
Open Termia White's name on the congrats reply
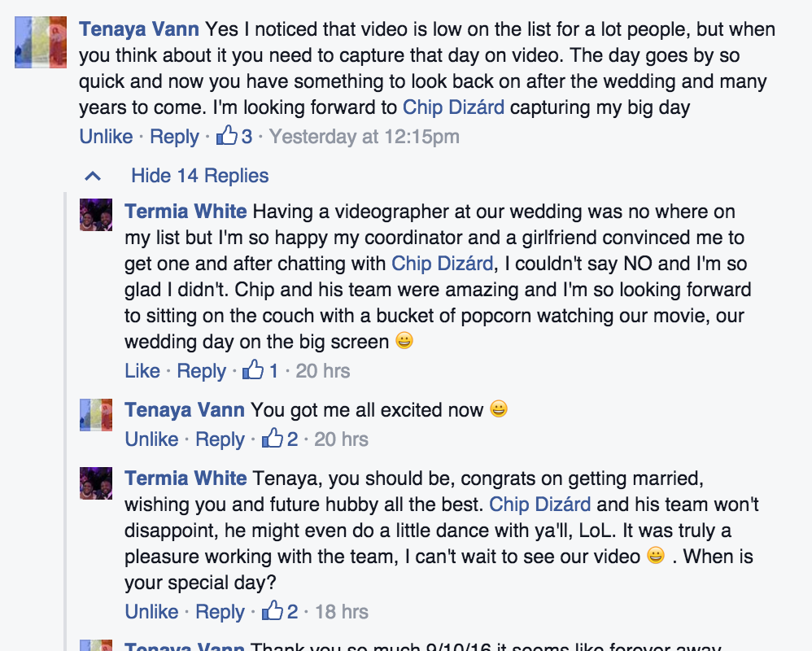coord(186,478)
